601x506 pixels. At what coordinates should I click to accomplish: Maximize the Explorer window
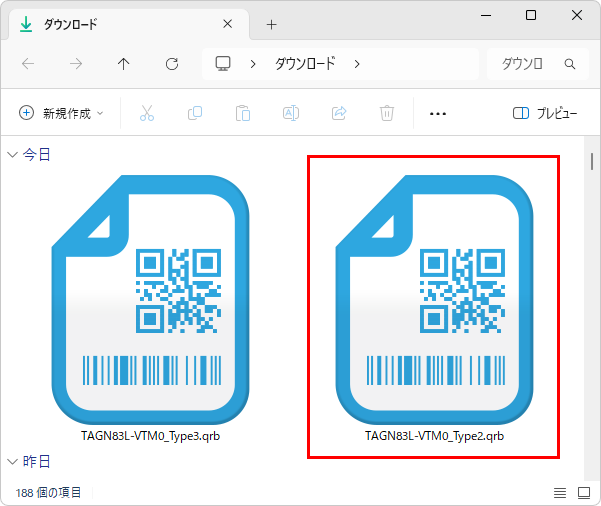coord(531,15)
